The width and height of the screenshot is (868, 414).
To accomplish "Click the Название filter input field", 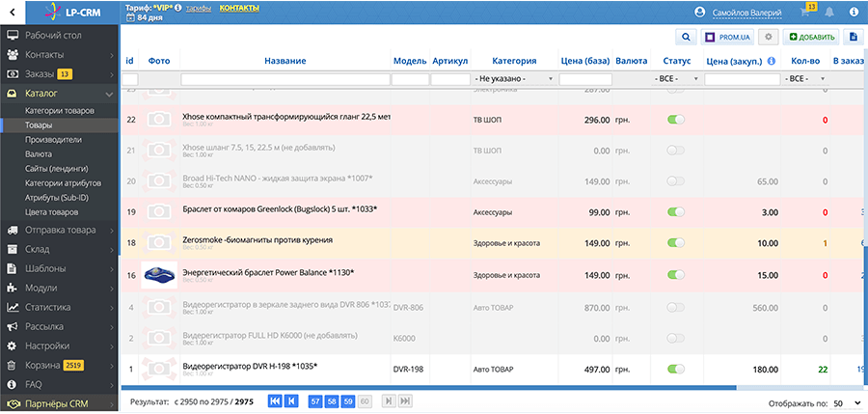I will (285, 79).
